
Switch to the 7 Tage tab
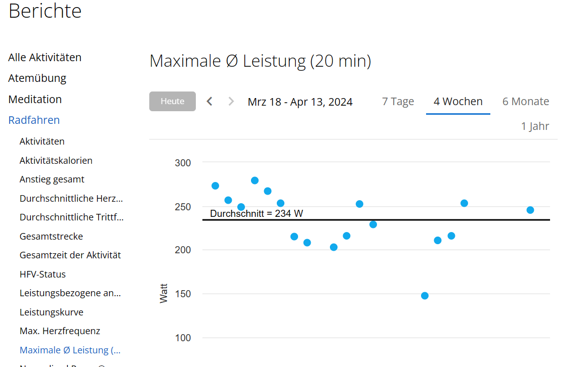tap(398, 102)
